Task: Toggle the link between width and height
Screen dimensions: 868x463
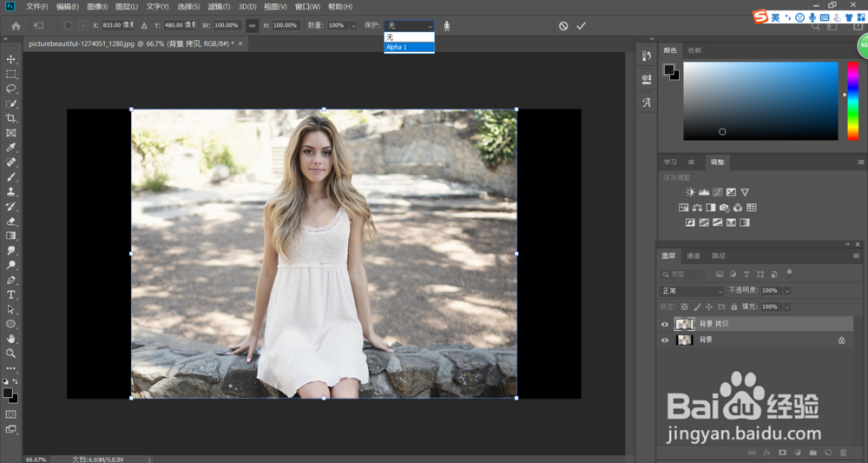Action: [253, 26]
